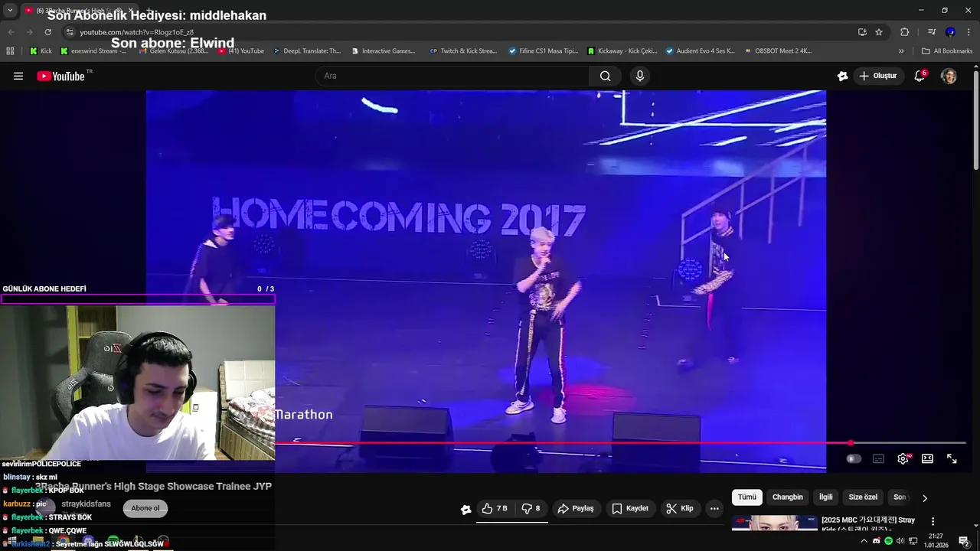Focus the Chrome address bar URL

136,32
